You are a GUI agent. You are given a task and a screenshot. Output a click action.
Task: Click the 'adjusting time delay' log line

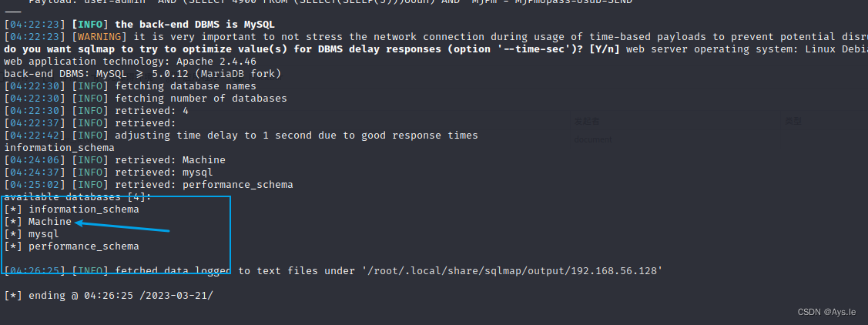click(241, 135)
